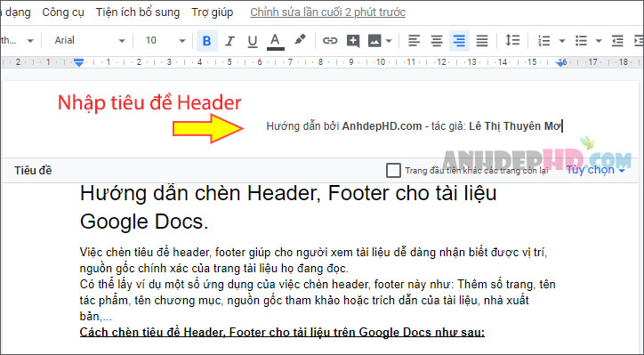Apply a numbered list
This screenshot has width=644, height=355.
543,41
